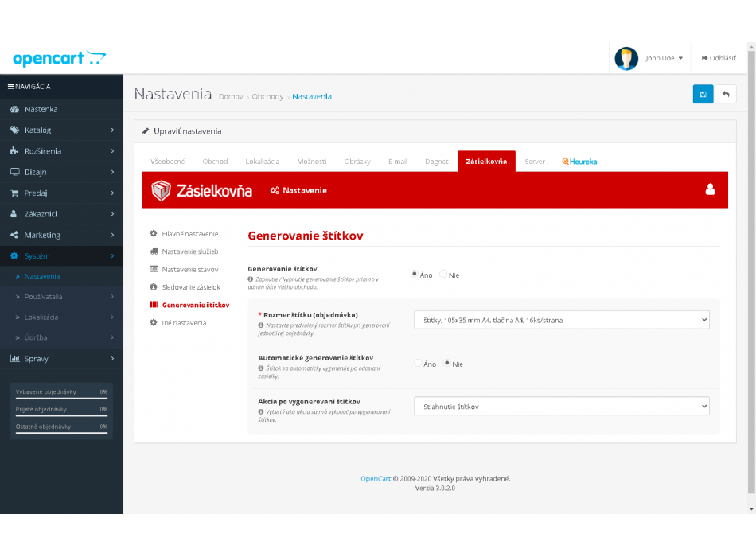
Task: Click the navigation hamburger icon
Action: [10, 86]
